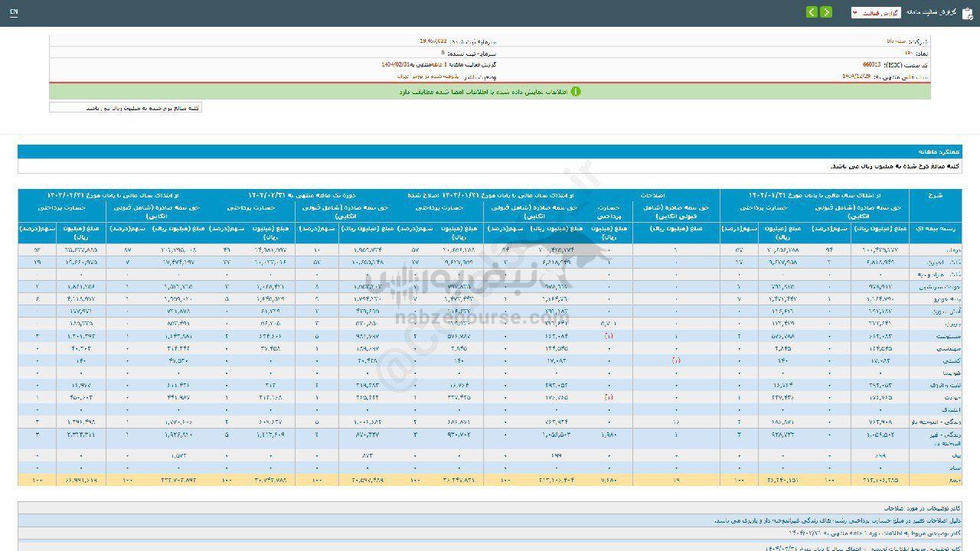
Task: Click the green info icon in the banner
Action: (x=576, y=91)
